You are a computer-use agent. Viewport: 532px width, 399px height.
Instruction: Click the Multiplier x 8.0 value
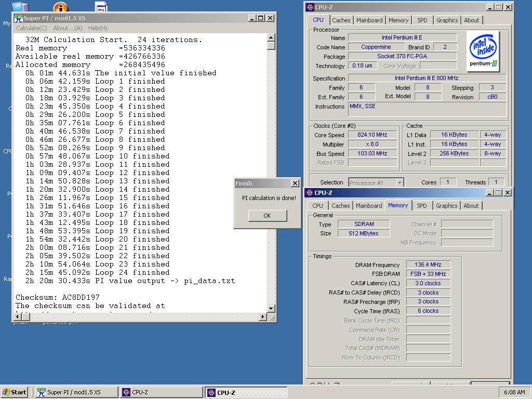(x=372, y=144)
